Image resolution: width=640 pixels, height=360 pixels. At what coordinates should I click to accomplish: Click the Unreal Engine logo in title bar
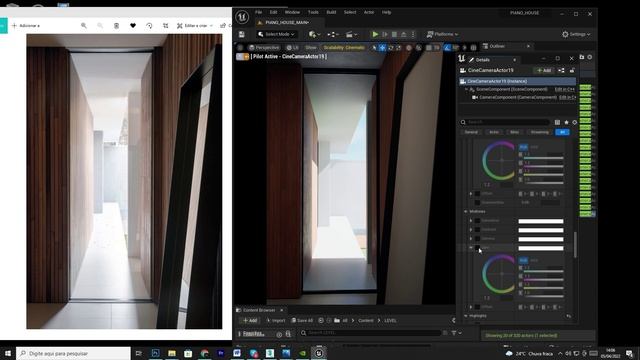[x=242, y=17]
